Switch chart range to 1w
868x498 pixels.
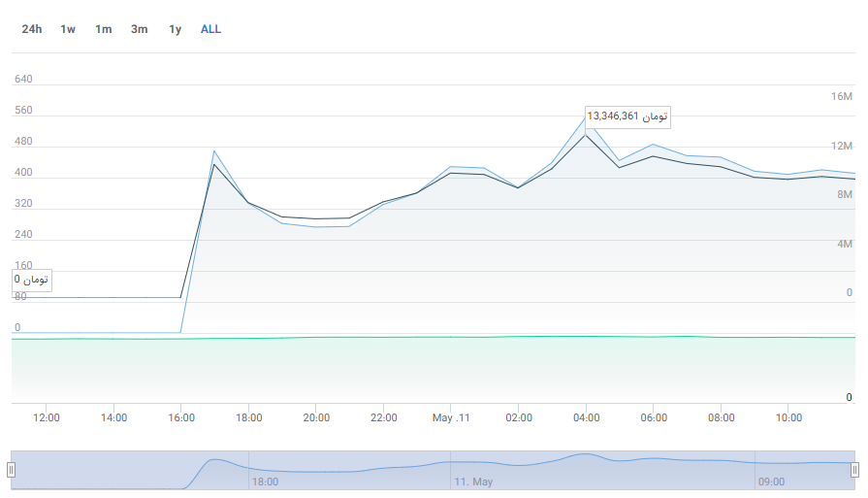tap(68, 29)
